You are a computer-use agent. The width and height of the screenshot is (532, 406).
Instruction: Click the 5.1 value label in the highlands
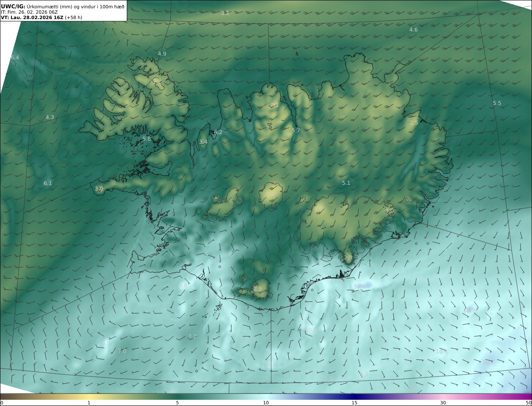click(x=346, y=183)
